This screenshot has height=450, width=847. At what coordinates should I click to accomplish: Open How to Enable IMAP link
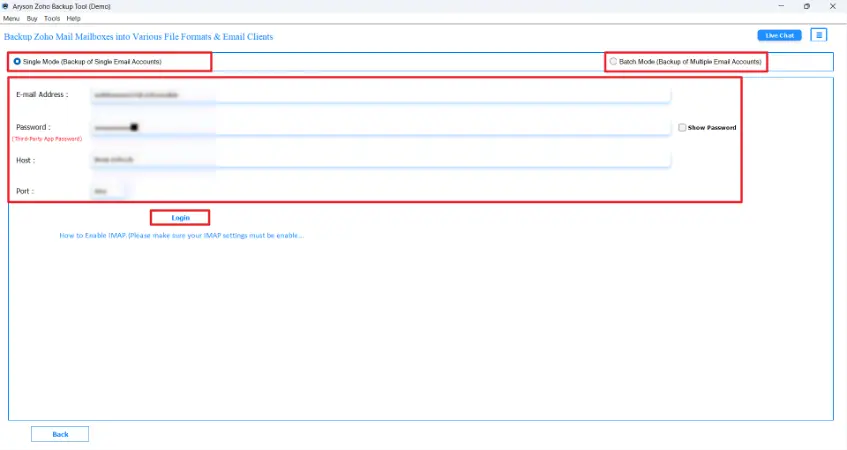pos(182,236)
